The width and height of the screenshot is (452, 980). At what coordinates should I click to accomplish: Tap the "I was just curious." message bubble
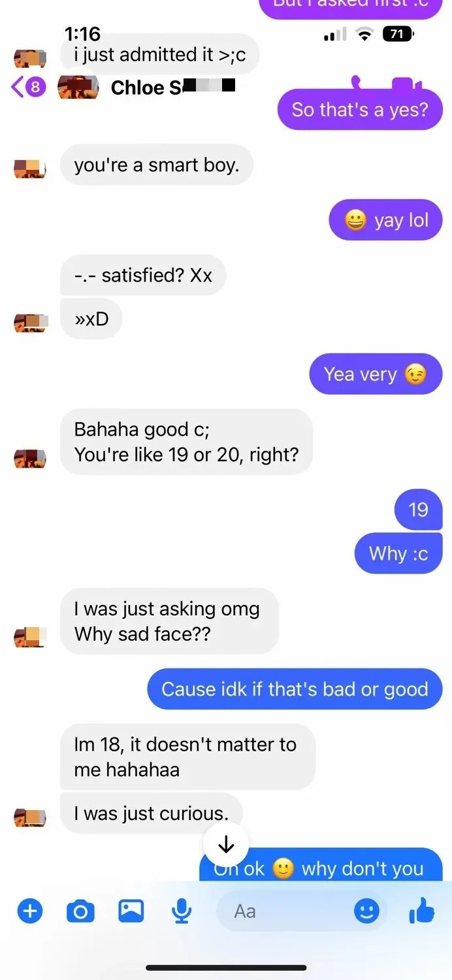pos(152,813)
